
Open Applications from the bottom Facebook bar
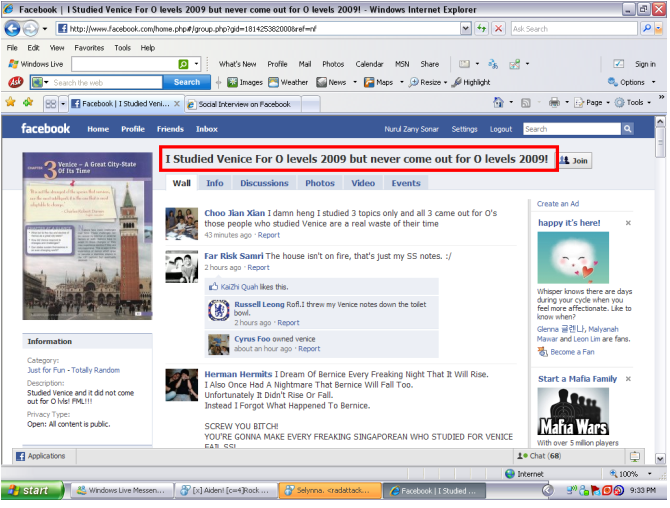click(41, 456)
